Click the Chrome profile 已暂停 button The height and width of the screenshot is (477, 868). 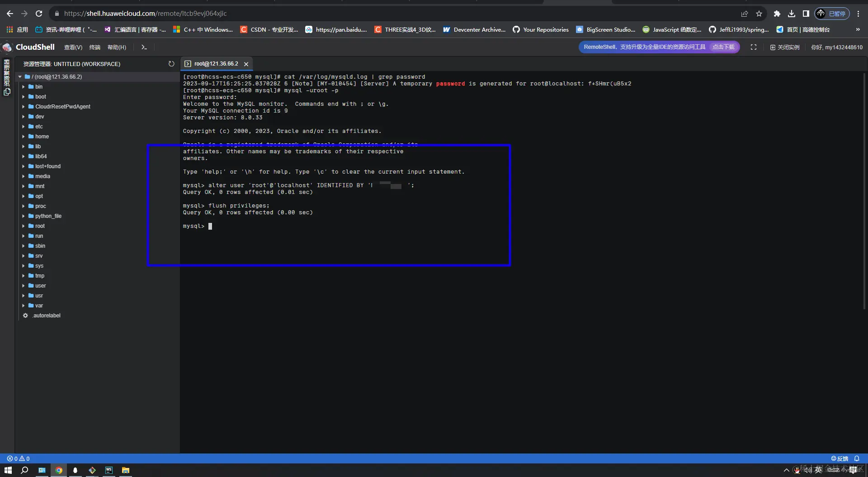(832, 14)
